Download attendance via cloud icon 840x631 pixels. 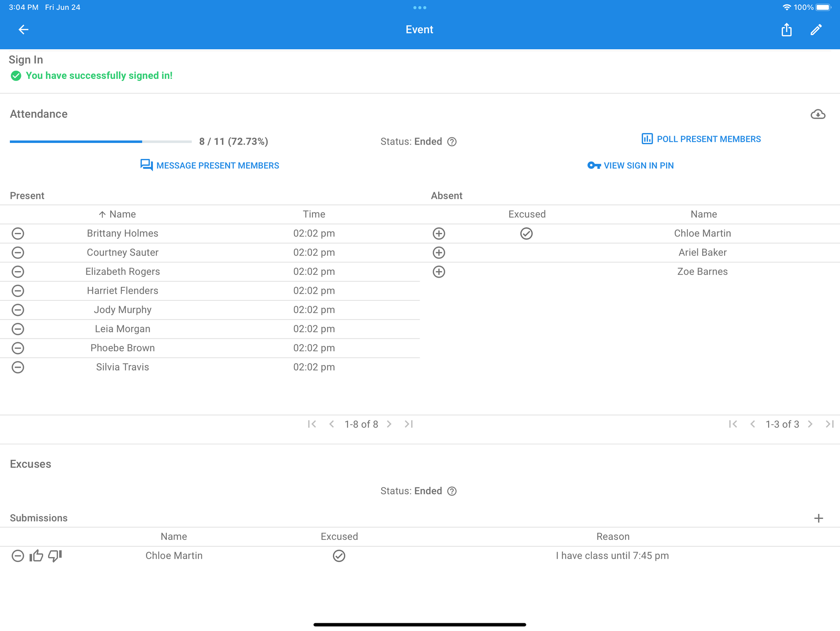click(x=817, y=114)
